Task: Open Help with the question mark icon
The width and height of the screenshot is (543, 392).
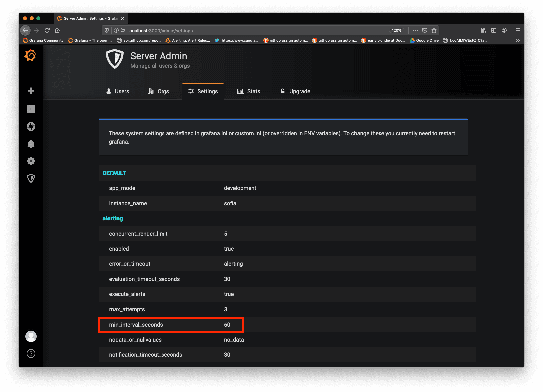Action: click(x=31, y=353)
